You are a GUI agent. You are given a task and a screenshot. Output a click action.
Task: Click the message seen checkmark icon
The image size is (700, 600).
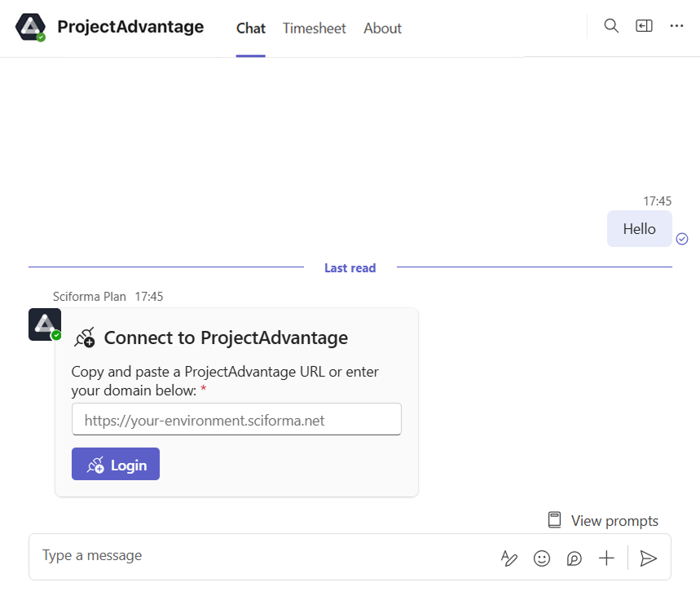click(x=682, y=239)
